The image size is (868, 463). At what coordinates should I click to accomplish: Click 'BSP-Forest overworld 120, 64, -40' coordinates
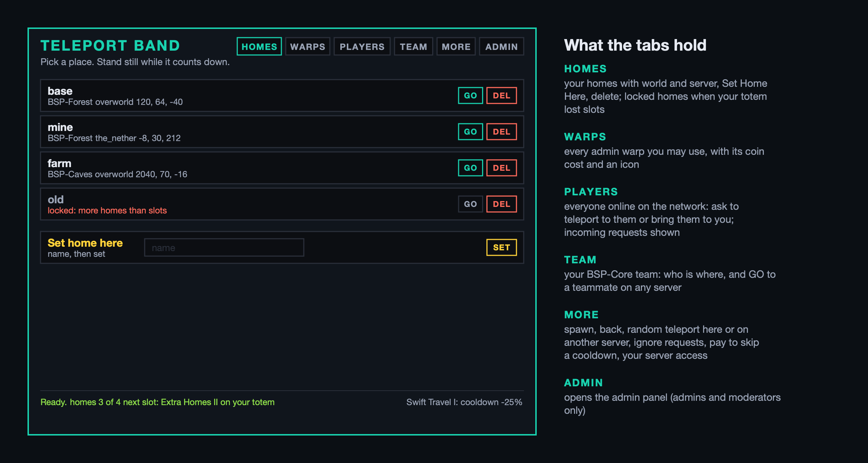point(115,102)
